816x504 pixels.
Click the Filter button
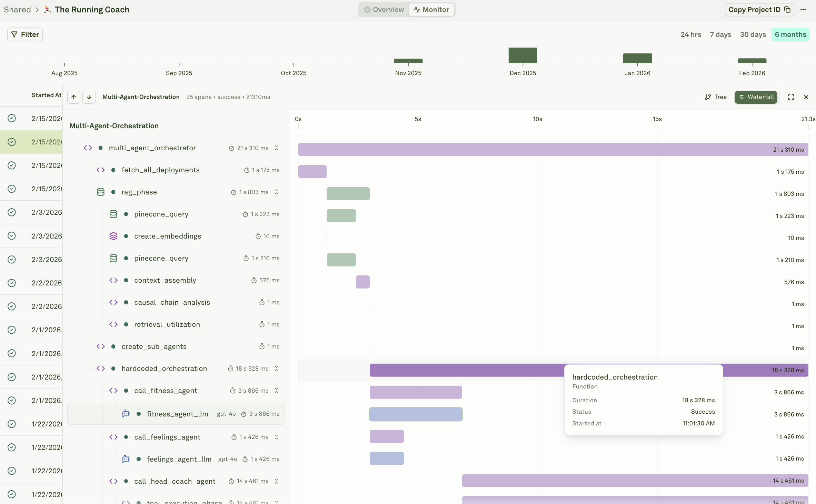25,34
